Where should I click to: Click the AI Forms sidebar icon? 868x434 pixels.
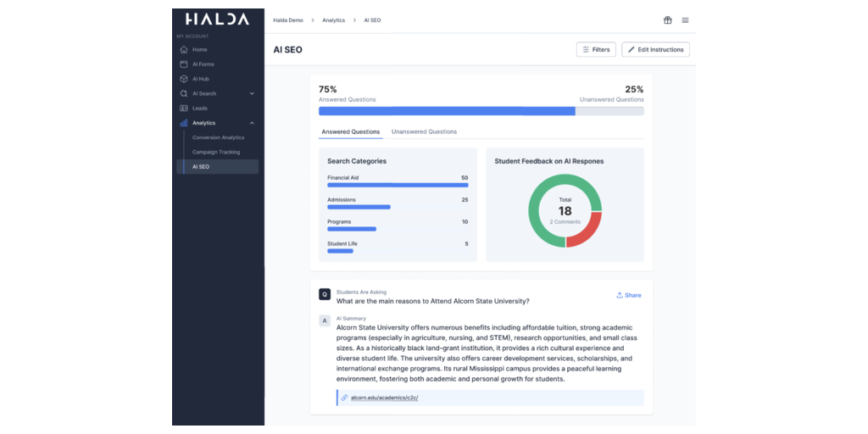click(x=184, y=64)
